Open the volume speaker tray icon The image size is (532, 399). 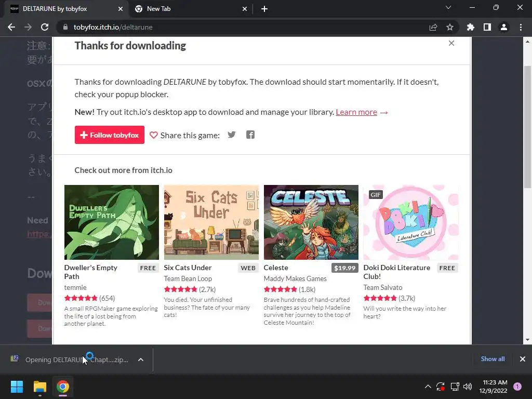(468, 387)
